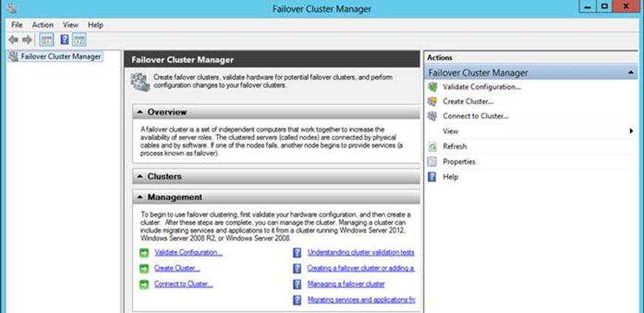Screen dimensions: 644x313
Task: Open Help via blue question toolbar icon
Action: pyautogui.click(x=64, y=40)
